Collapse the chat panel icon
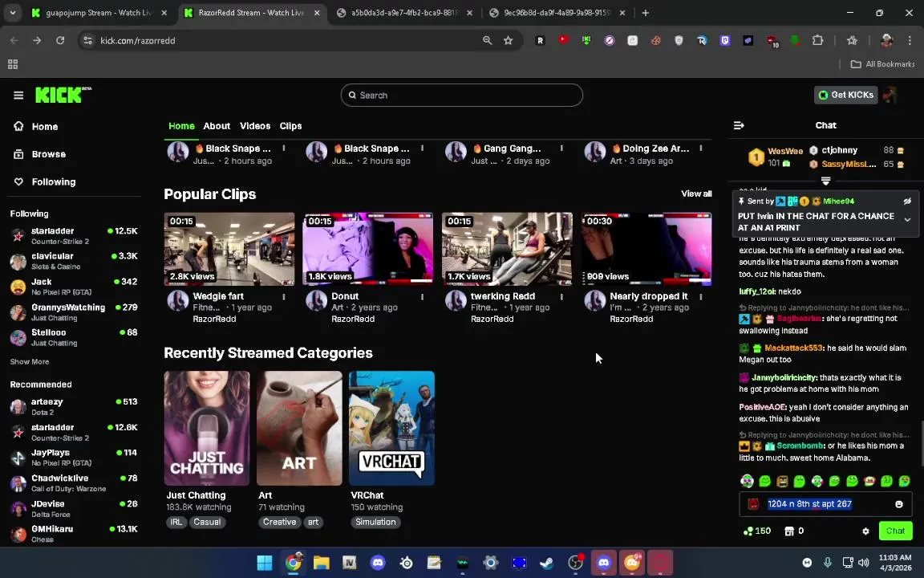This screenshot has width=924, height=578. [739, 125]
